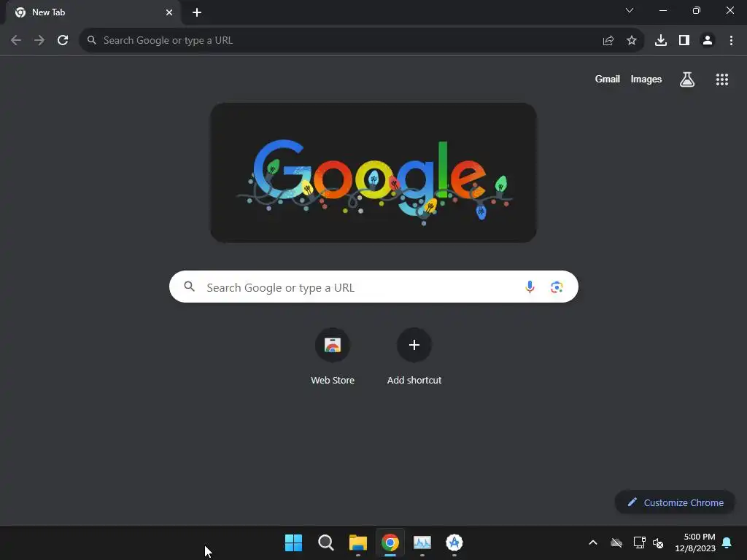The width and height of the screenshot is (747, 560).
Task: Open a new tab with plus button
Action: [197, 12]
